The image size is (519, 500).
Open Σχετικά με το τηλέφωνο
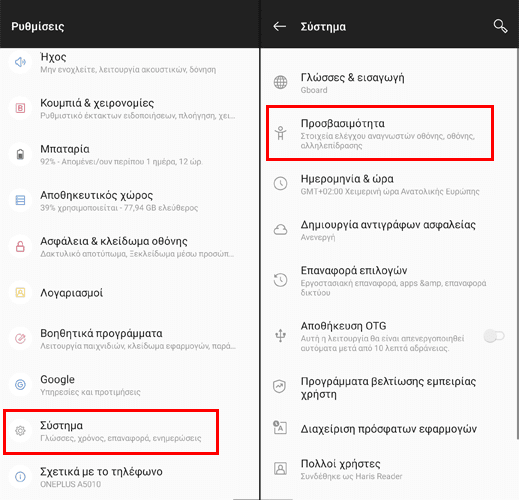(130, 477)
